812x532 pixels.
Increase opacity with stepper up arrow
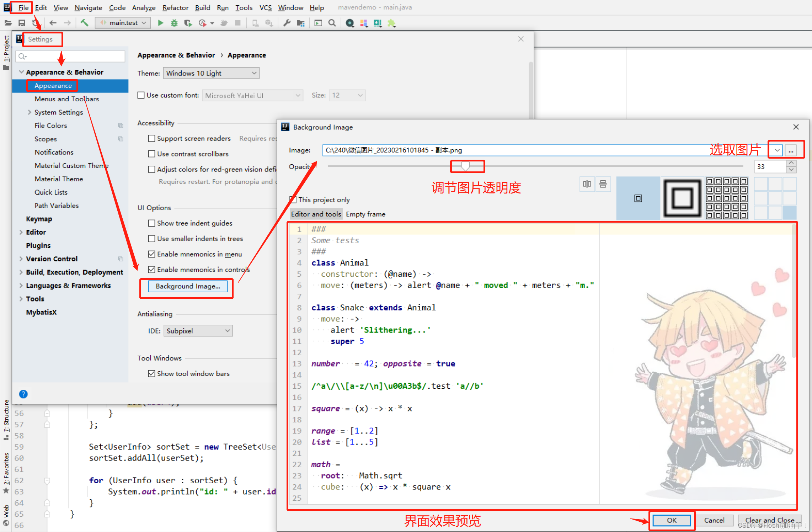[x=791, y=163]
